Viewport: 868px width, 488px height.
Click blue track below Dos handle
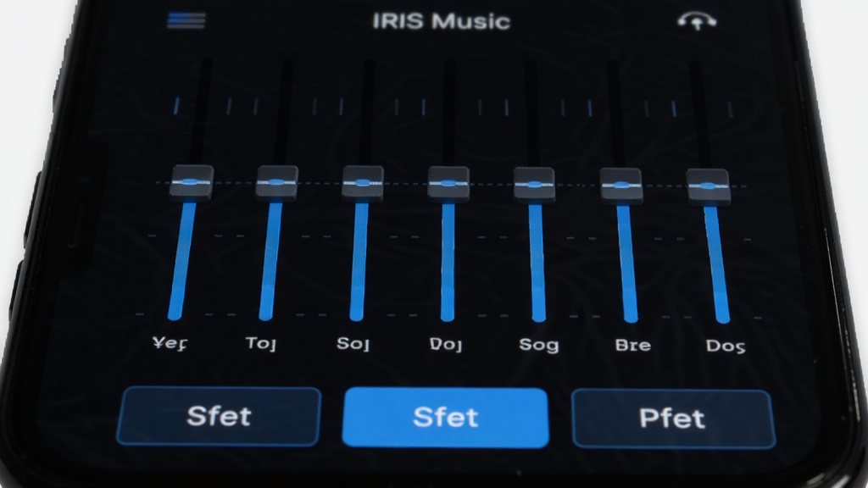717,264
